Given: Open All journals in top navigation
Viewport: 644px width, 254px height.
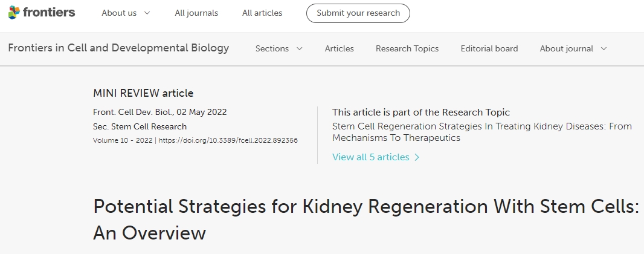Looking at the screenshot, I should click(x=196, y=13).
